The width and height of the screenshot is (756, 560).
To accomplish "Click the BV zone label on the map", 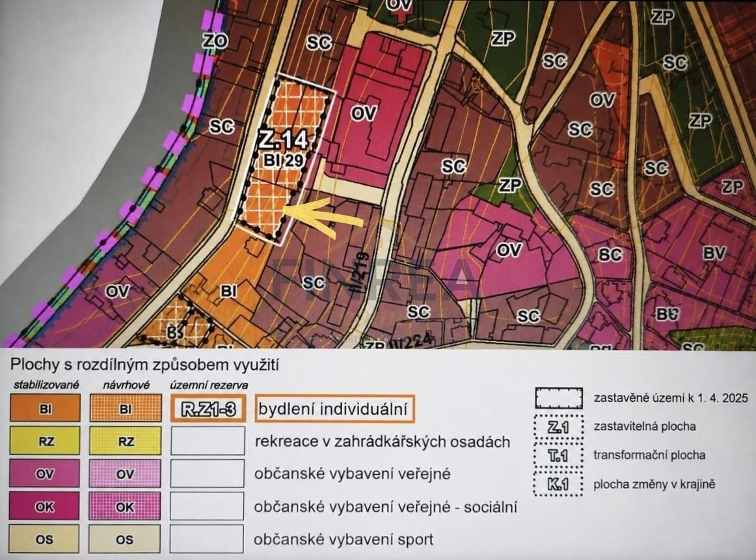I will (x=714, y=253).
